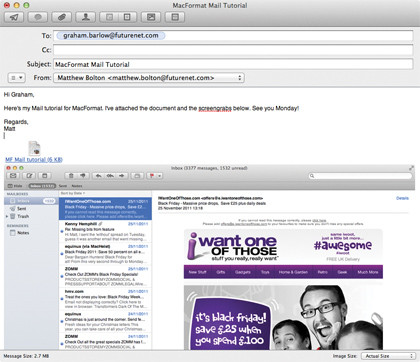Click the left button of the paired square icons
Image resolution: width=420 pixels, height=362 pixels.
click(109, 17)
